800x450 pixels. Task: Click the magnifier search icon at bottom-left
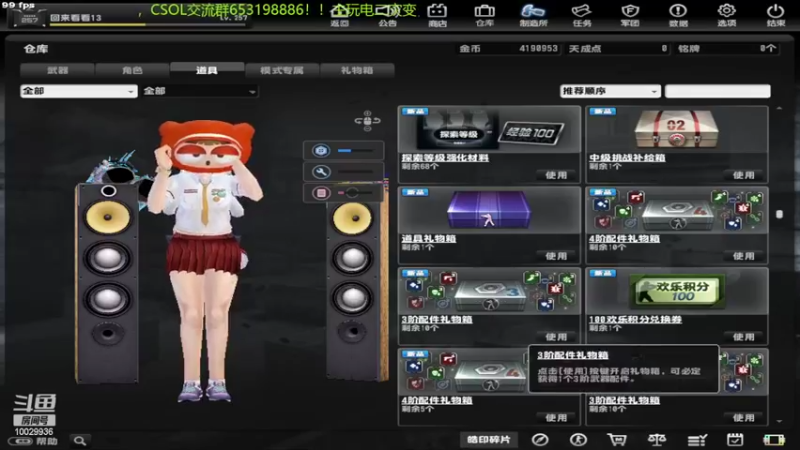tap(80, 440)
